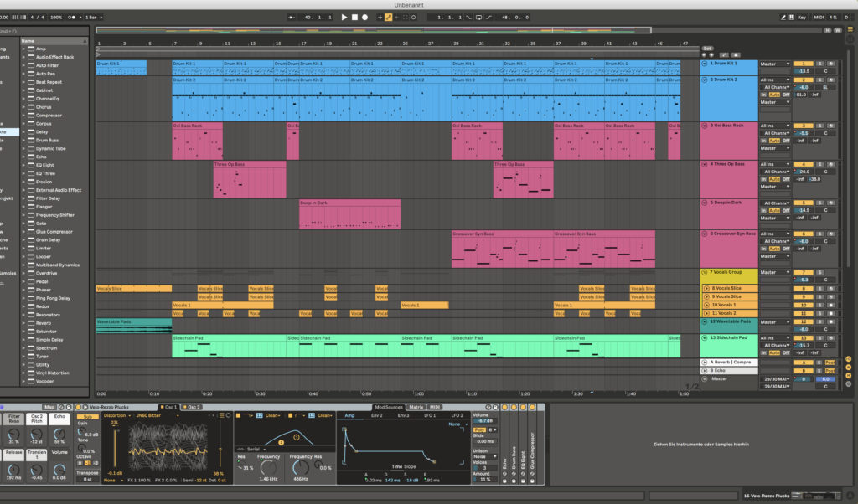Switch to the Osc 2 tab in Wavetable

click(x=193, y=409)
